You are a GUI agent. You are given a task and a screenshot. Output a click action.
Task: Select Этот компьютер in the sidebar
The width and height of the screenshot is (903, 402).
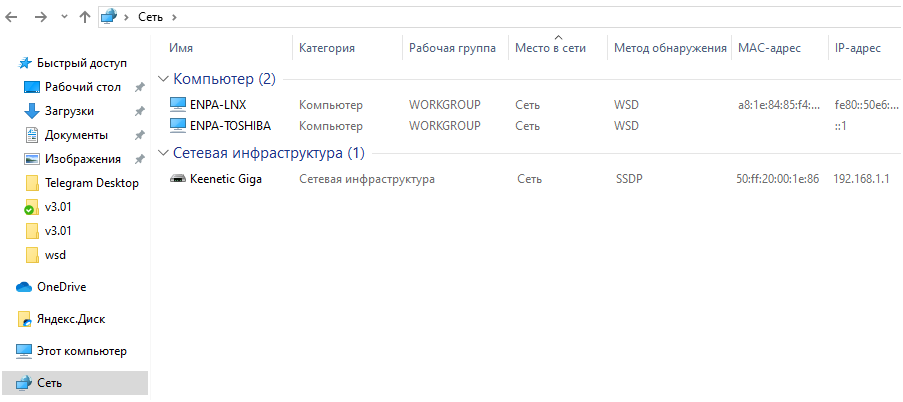tap(81, 351)
